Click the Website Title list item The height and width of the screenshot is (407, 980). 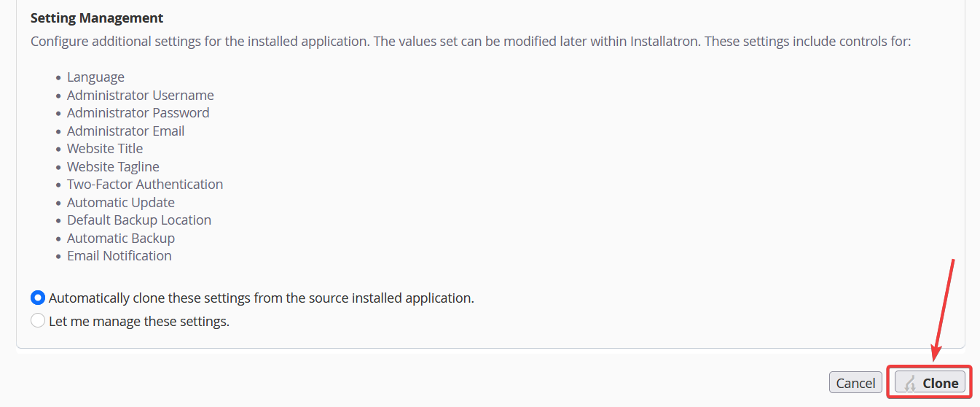(105, 148)
